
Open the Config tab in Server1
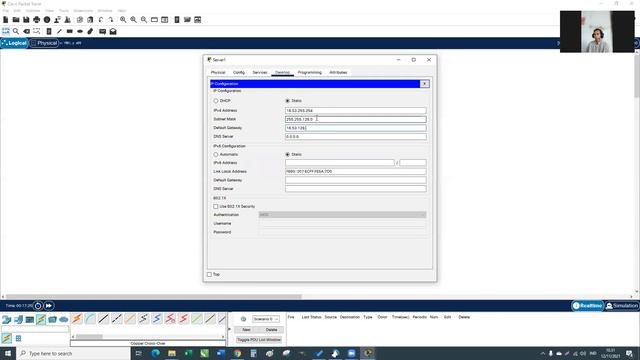[239, 72]
